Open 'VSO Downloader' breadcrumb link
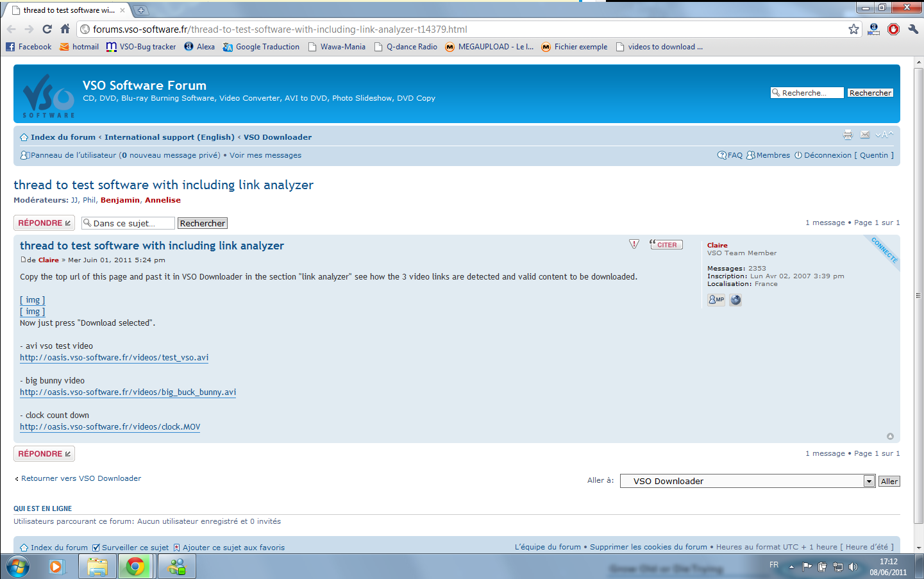The height and width of the screenshot is (579, 924). pos(278,137)
